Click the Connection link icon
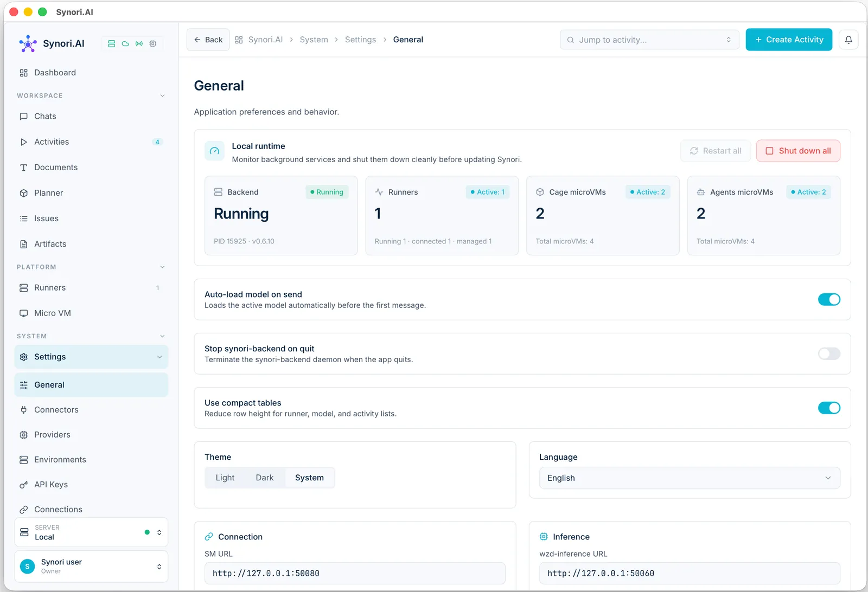The height and width of the screenshot is (592, 868). 209,537
